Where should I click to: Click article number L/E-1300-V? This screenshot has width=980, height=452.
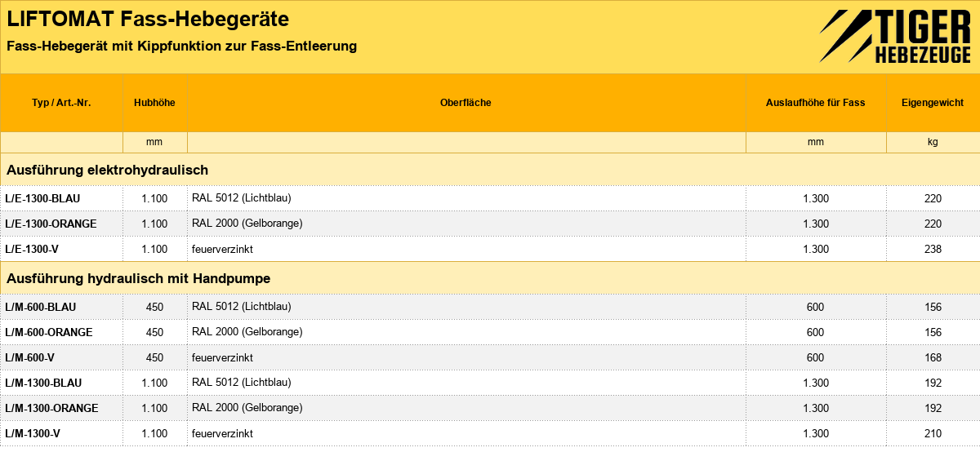(33, 249)
